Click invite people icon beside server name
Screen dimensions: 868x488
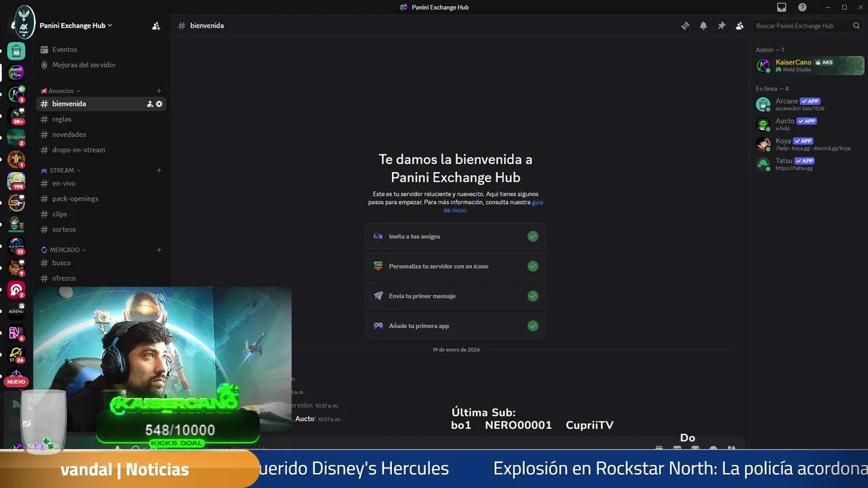(156, 26)
